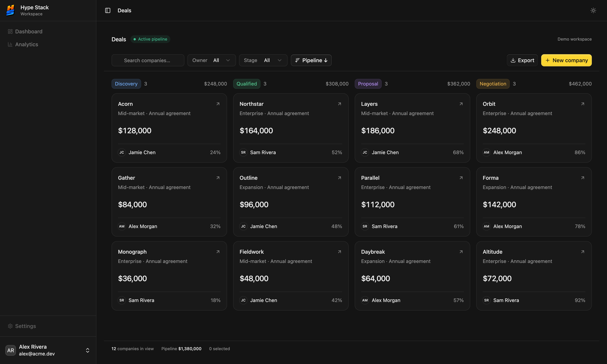The image size is (607, 364).
Task: Click Sam Rivera on Monograph card
Action: click(x=141, y=300)
